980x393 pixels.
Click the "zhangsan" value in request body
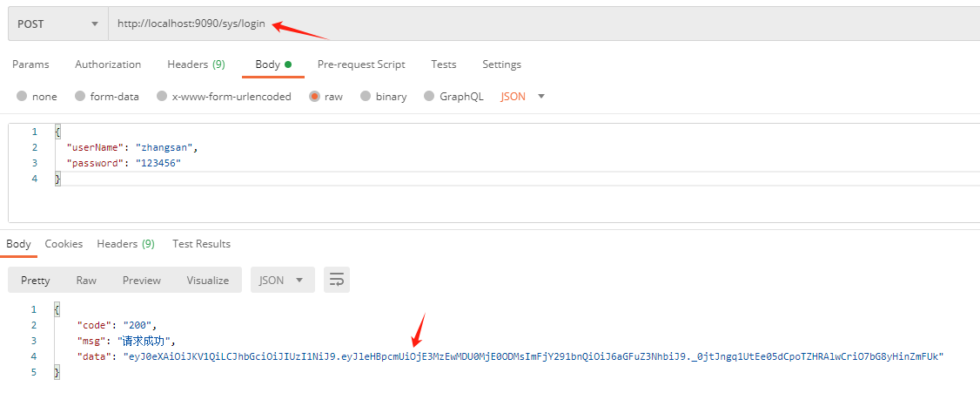164,147
